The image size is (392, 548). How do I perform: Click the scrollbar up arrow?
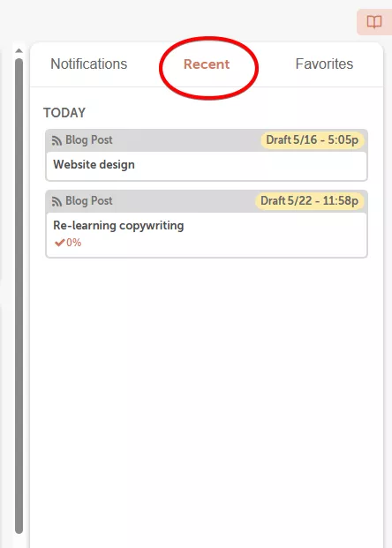[19, 51]
